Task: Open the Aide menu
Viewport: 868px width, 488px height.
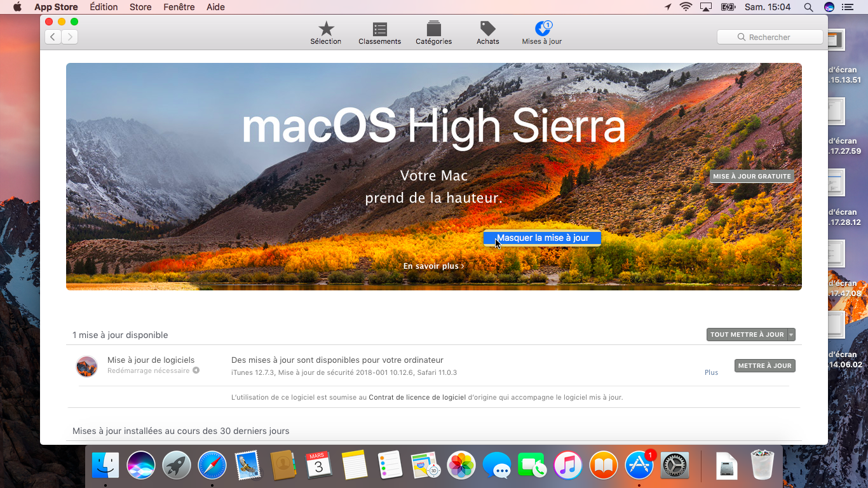Action: [216, 7]
